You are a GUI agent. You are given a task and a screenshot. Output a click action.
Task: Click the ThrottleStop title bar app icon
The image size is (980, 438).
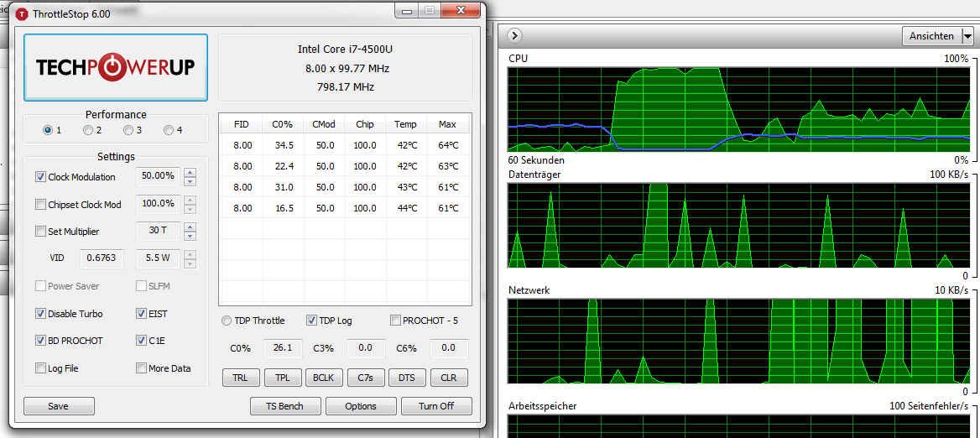pyautogui.click(x=23, y=13)
